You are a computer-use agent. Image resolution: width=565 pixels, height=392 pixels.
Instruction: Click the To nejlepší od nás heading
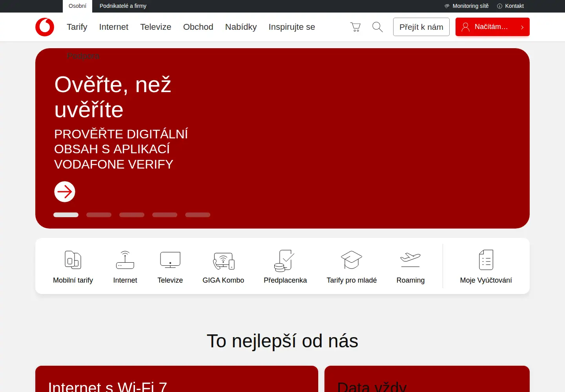click(282, 341)
